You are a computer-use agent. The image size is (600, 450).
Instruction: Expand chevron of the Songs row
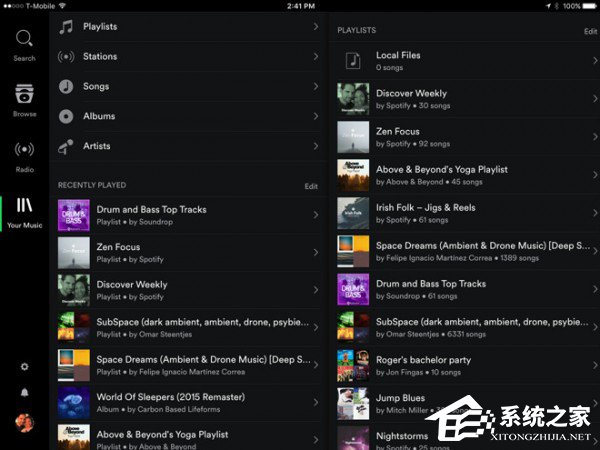[316, 86]
